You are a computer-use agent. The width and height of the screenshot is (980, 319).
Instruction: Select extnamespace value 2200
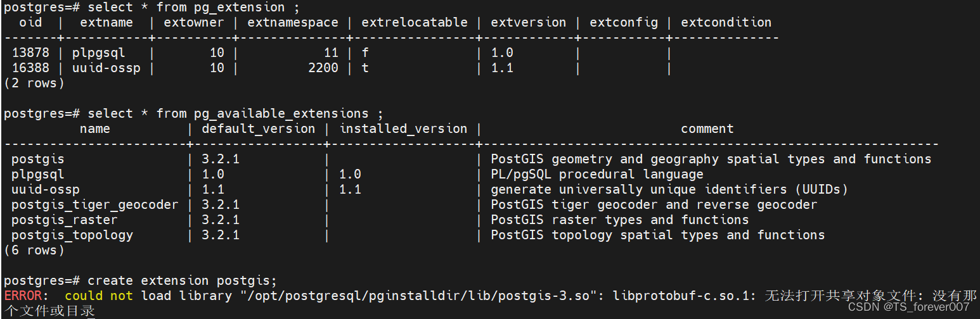323,68
